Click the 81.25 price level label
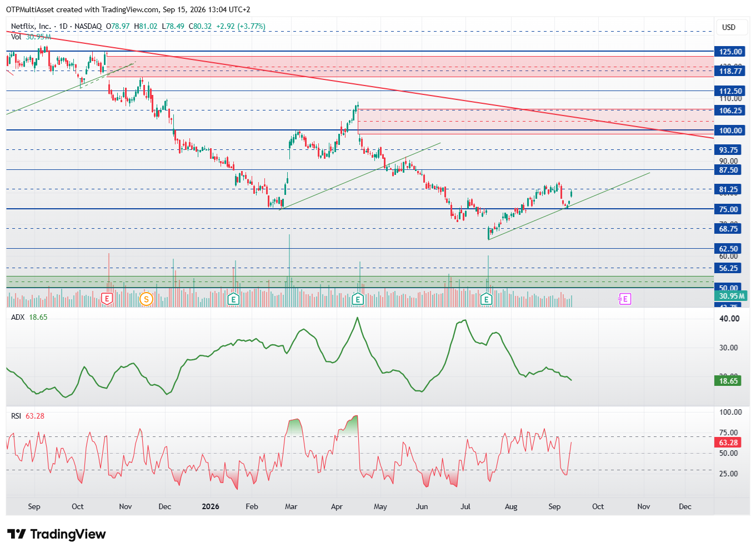The image size is (756, 553). [729, 189]
